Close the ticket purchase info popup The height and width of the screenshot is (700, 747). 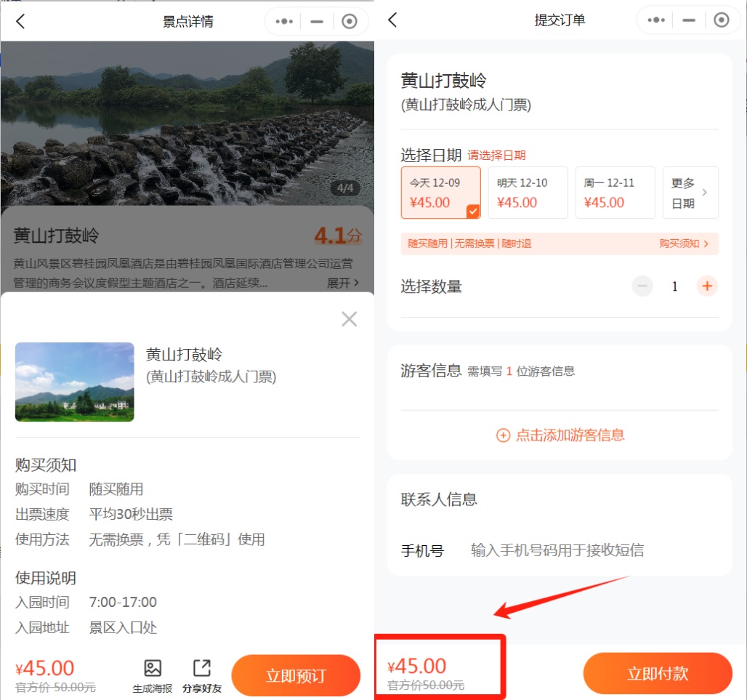pyautogui.click(x=350, y=319)
